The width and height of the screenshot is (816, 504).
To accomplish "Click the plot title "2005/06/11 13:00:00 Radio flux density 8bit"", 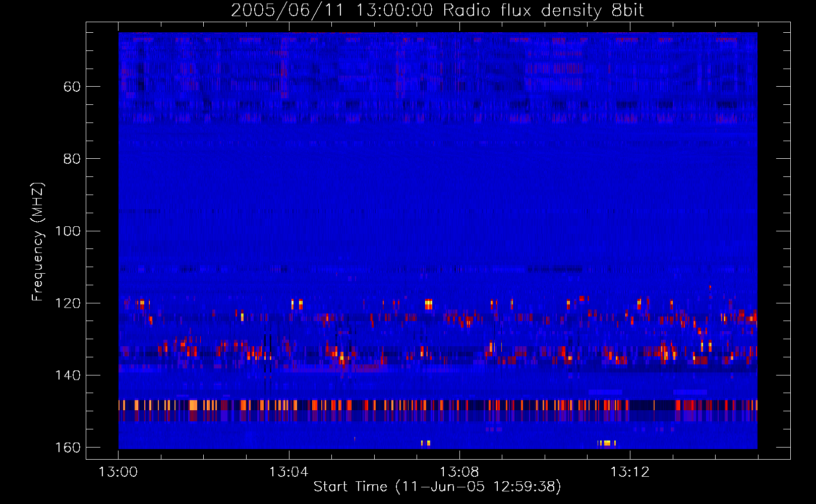I will tap(437, 11).
